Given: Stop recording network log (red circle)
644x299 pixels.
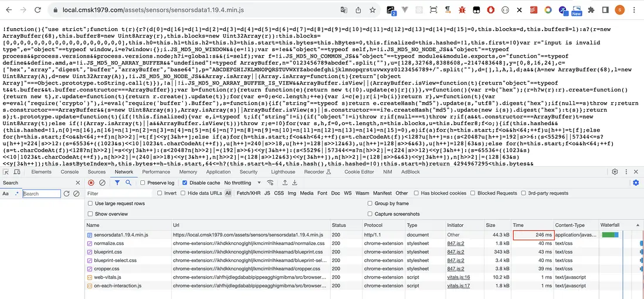Looking at the screenshot, I should [x=91, y=183].
